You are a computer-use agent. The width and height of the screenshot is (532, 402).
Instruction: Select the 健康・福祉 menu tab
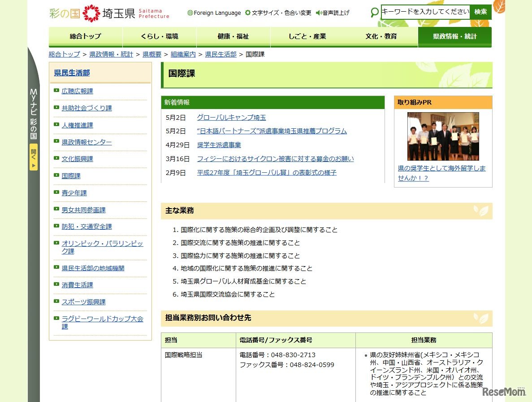coord(233,36)
